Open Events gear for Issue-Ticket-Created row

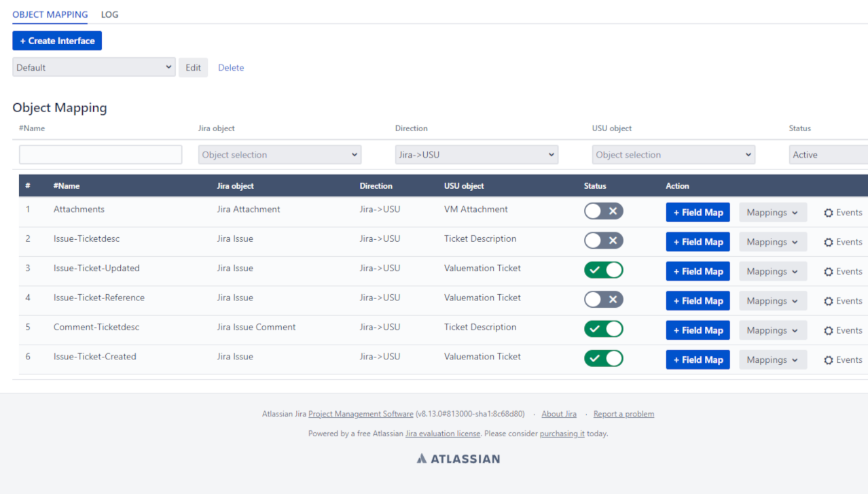(843, 360)
